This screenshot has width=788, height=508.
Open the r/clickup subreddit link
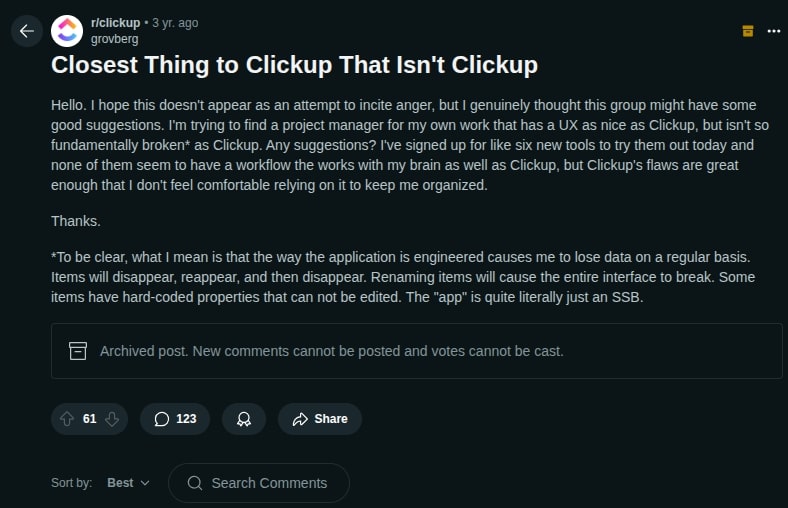coord(115,22)
